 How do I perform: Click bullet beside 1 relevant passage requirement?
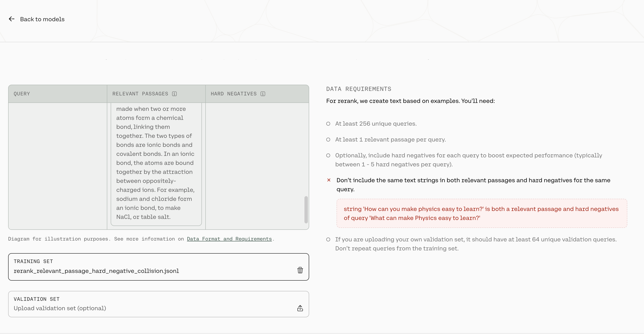click(328, 140)
